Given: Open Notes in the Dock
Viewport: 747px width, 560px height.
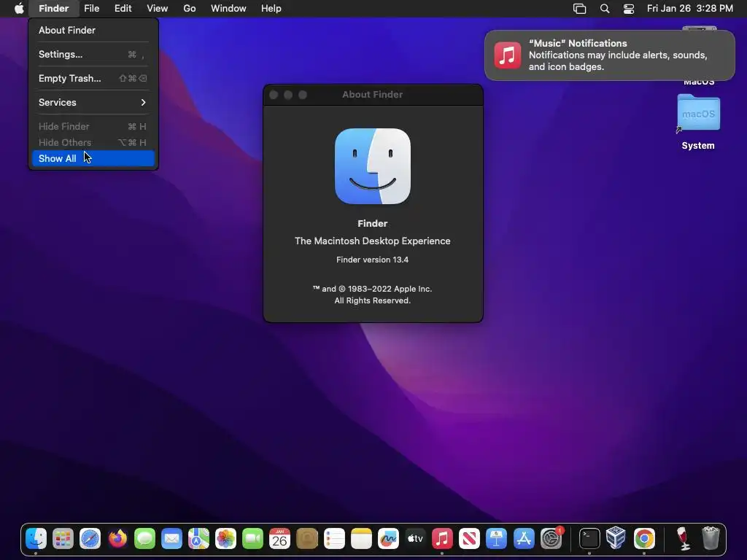Looking at the screenshot, I should pos(361,539).
